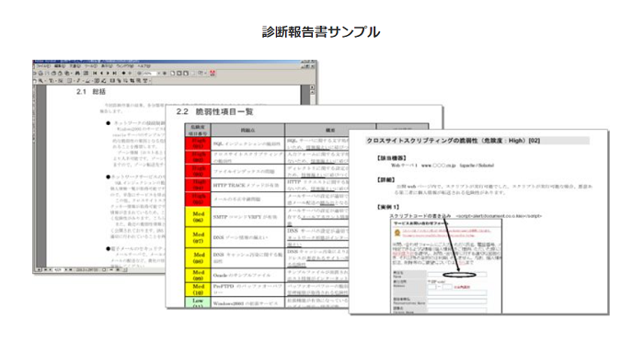The image size is (644, 342).
Task: Click the クロスサイトスクリプティングの脆弱性 title
Action: (x=453, y=141)
